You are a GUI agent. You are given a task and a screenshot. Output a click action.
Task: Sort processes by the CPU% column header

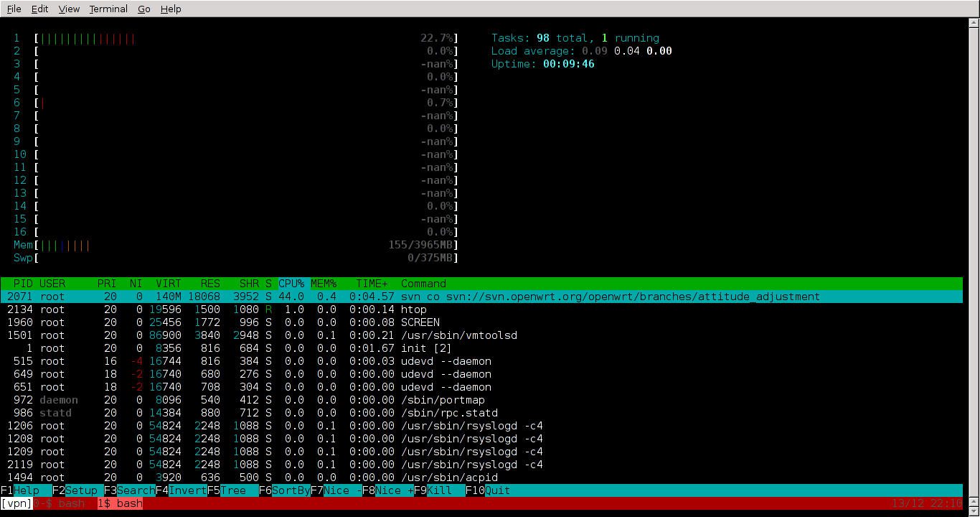pos(292,284)
